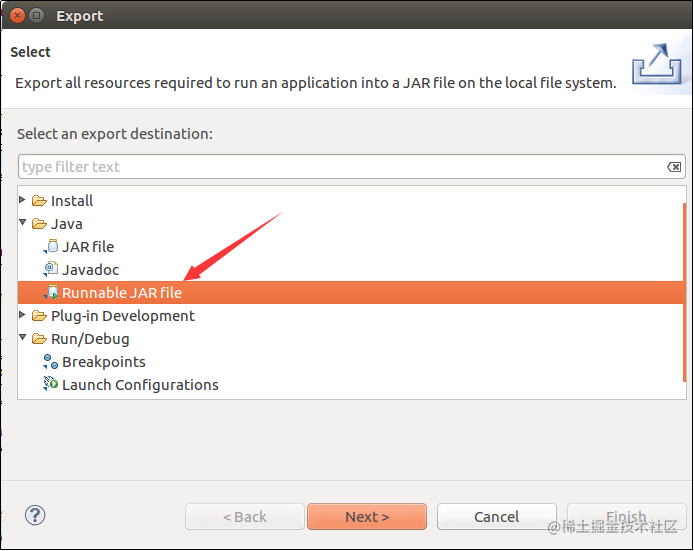The height and width of the screenshot is (551, 694).
Task: Click the Runnable JAR file icon
Action: point(51,293)
